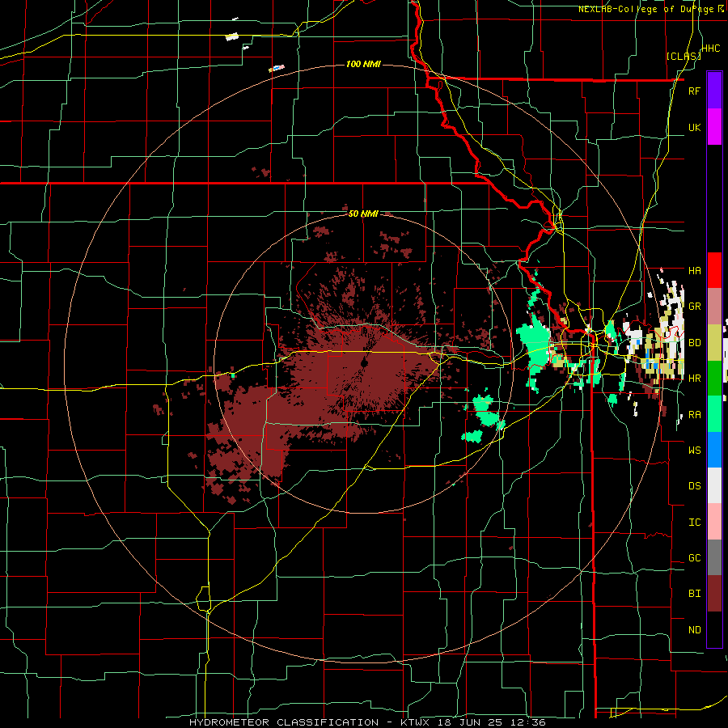Screen dimensions: 728x728
Task: Click the 'NEXLAB-College of DuPage' credit text
Action: click(x=648, y=9)
